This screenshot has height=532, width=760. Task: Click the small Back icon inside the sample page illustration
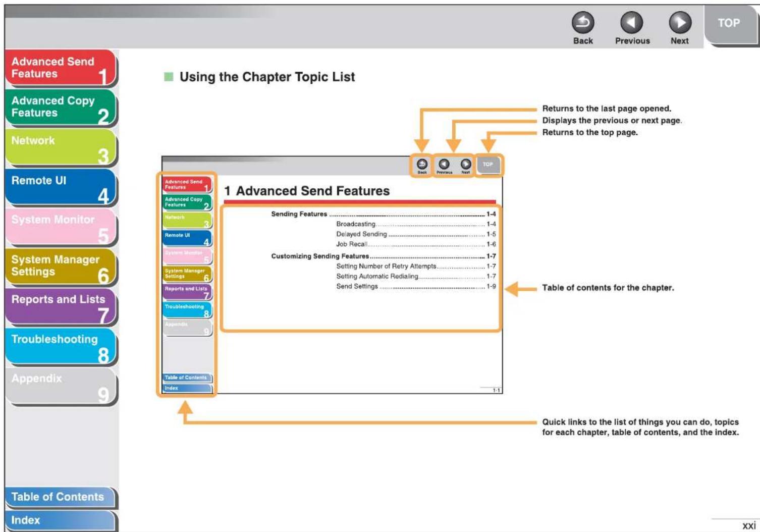[422, 165]
